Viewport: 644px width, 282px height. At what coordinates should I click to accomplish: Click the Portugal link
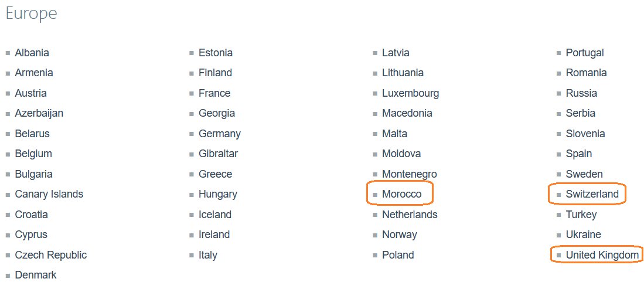click(584, 53)
